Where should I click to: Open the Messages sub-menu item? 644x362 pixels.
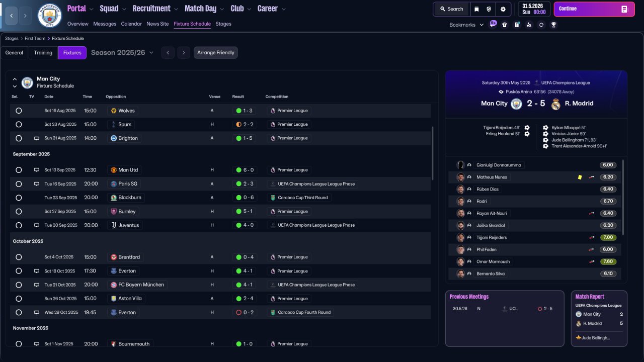(105, 24)
